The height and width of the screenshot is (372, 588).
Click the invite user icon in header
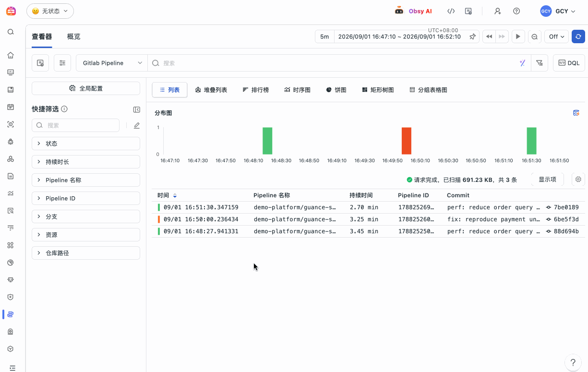[497, 11]
